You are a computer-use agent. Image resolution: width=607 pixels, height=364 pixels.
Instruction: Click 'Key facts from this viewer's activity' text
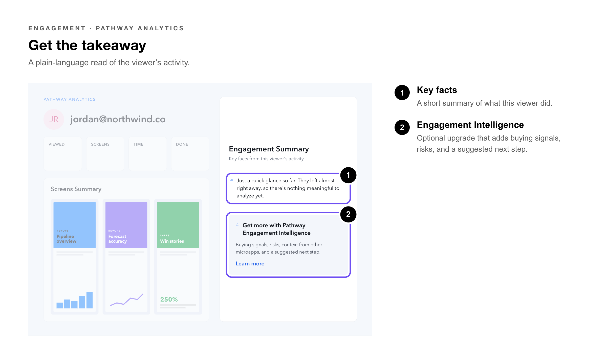(266, 159)
